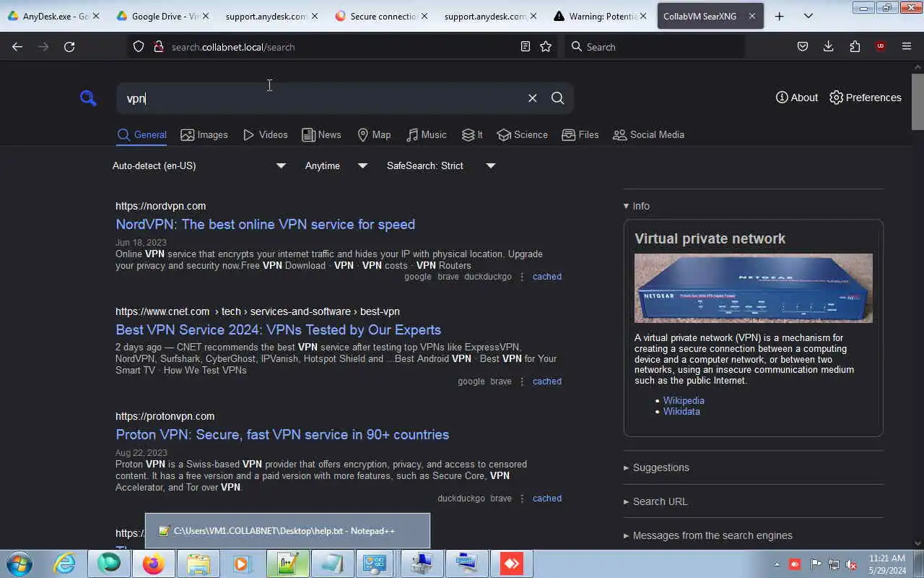Open the SafeSearch: Strict dropdown
Image resolution: width=924 pixels, height=578 pixels.
pyautogui.click(x=441, y=165)
